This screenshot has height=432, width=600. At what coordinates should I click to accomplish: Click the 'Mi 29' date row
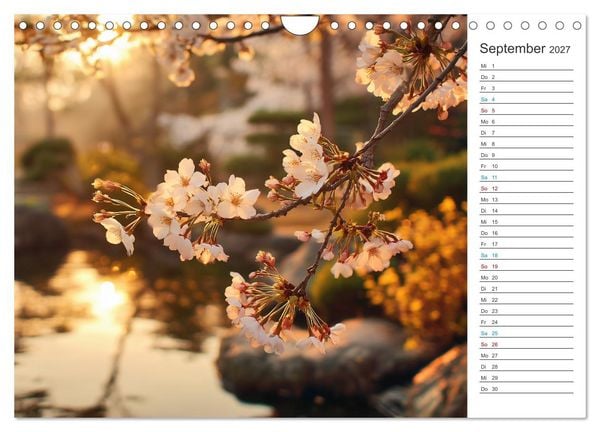point(527,377)
